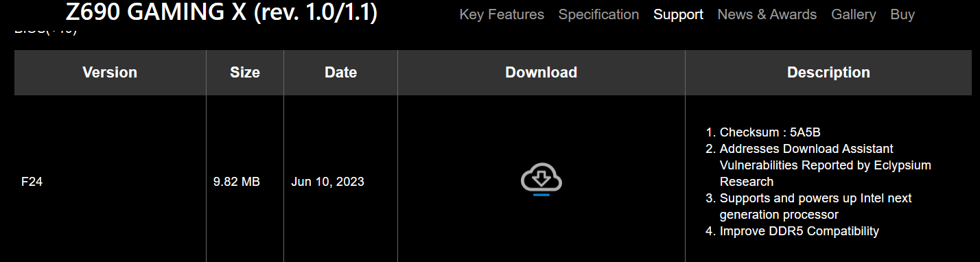Viewport: 980px width, 262px height.
Task: Click Improve DDR5 Compatibility text
Action: point(800,231)
